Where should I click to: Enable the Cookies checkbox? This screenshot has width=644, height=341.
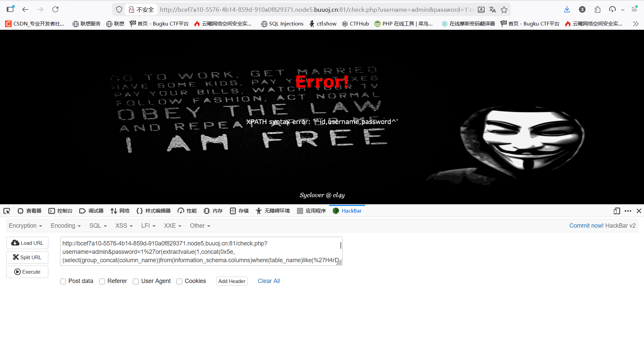click(179, 281)
